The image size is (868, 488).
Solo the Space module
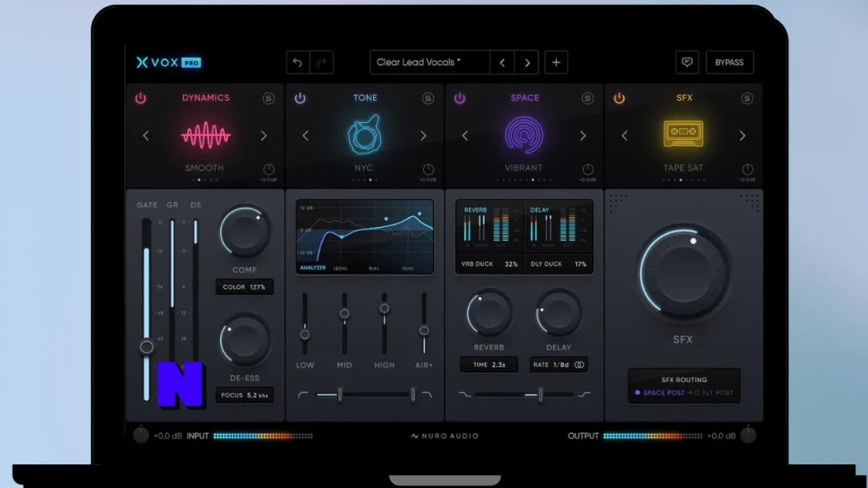pyautogui.click(x=587, y=98)
